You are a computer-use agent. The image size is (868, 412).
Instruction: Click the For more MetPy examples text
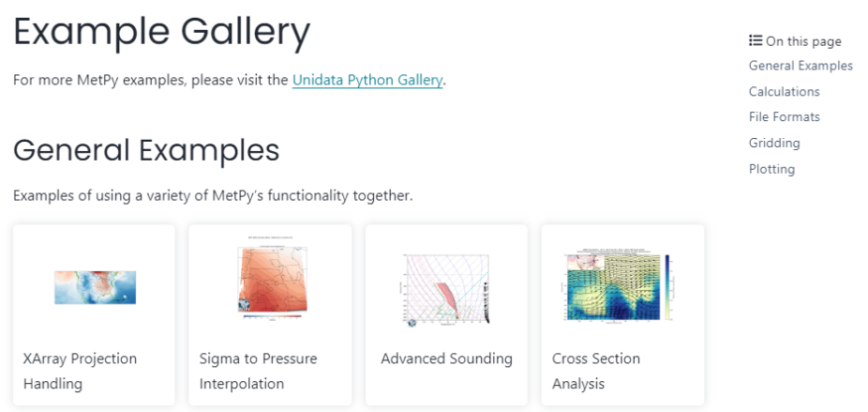(x=150, y=80)
